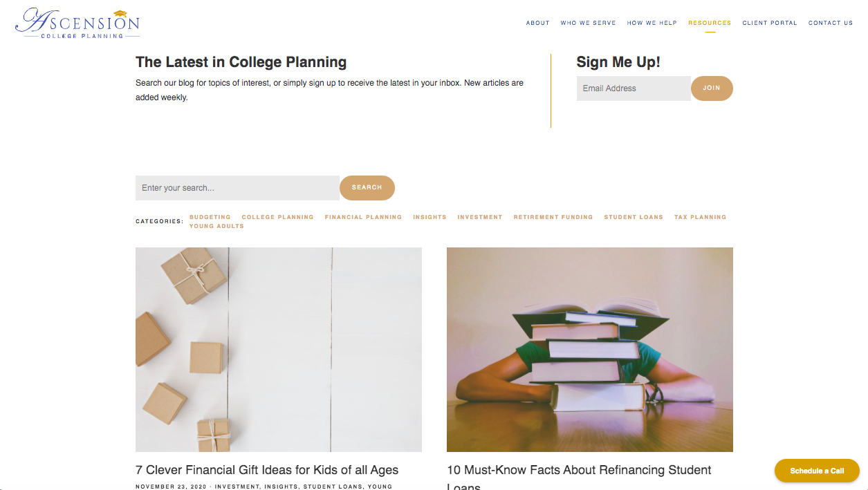Open the student loan refinancing article
868x490 pixels.
580,470
